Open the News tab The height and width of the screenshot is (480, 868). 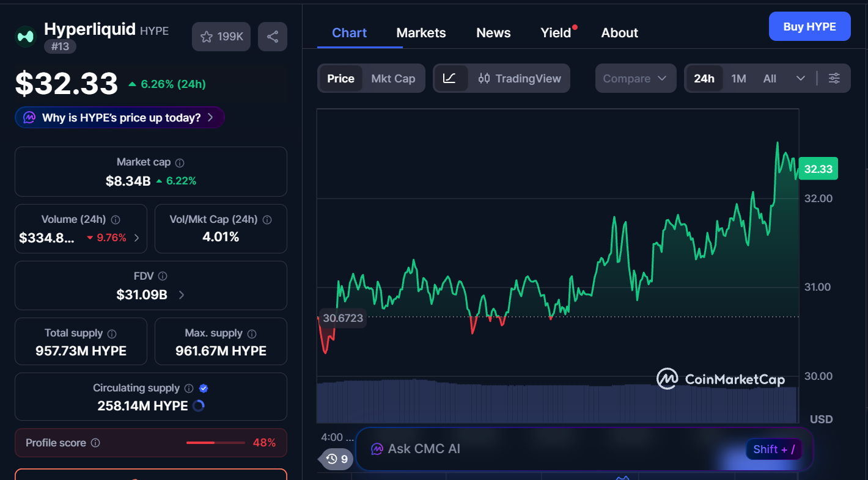493,32
